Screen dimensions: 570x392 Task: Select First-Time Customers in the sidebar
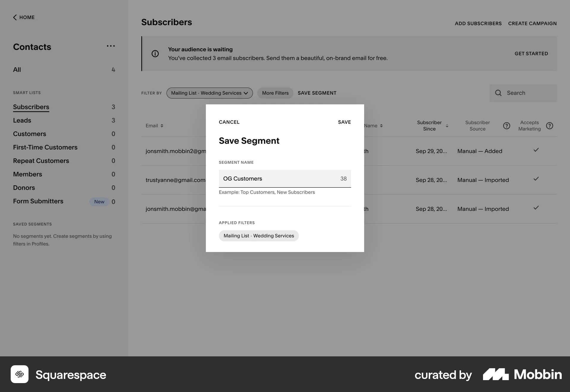pyautogui.click(x=45, y=147)
